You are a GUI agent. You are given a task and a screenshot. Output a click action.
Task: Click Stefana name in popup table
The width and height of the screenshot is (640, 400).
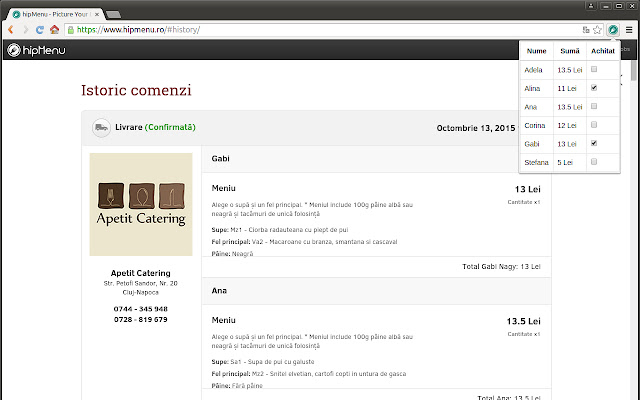[536, 162]
